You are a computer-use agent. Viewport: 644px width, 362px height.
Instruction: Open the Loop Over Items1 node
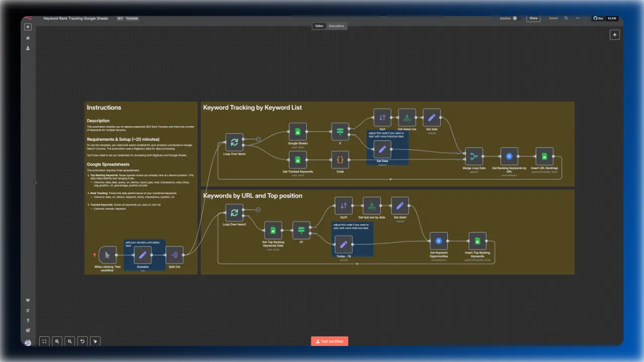pos(234,213)
